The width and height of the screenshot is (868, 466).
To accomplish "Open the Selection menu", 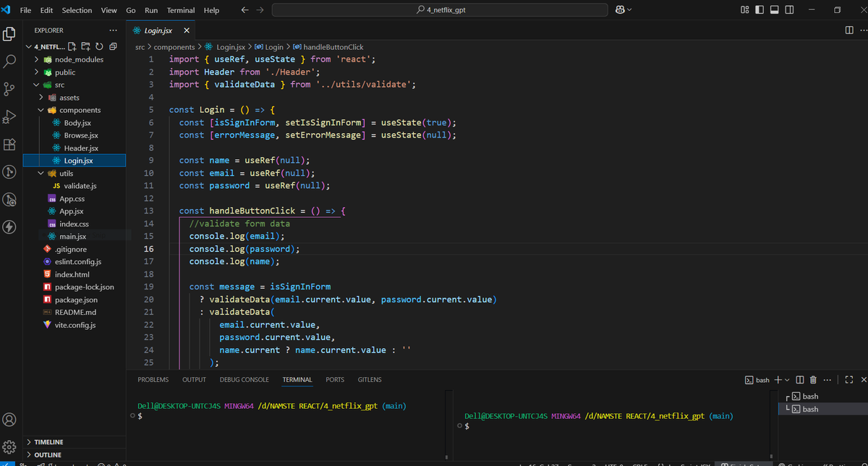I will point(77,10).
